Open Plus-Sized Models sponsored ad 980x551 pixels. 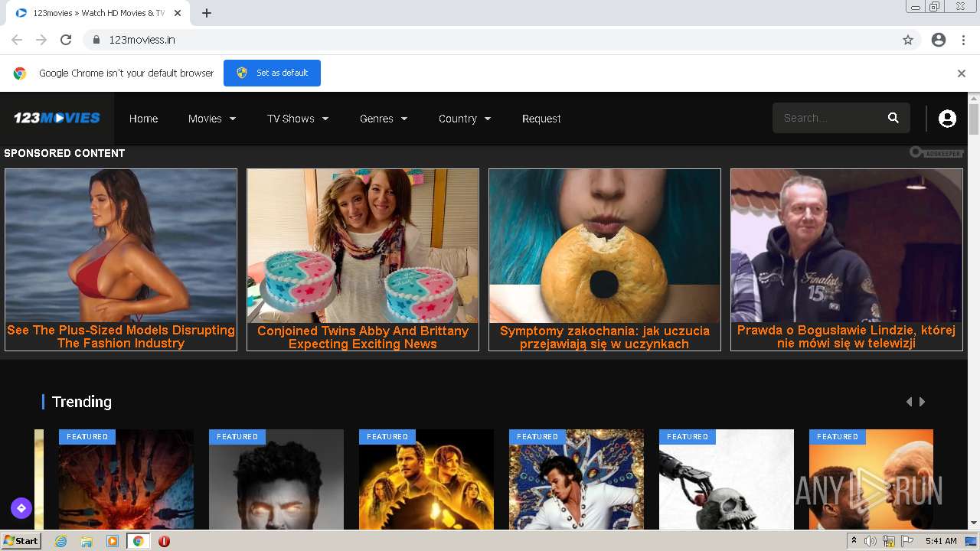(x=121, y=259)
